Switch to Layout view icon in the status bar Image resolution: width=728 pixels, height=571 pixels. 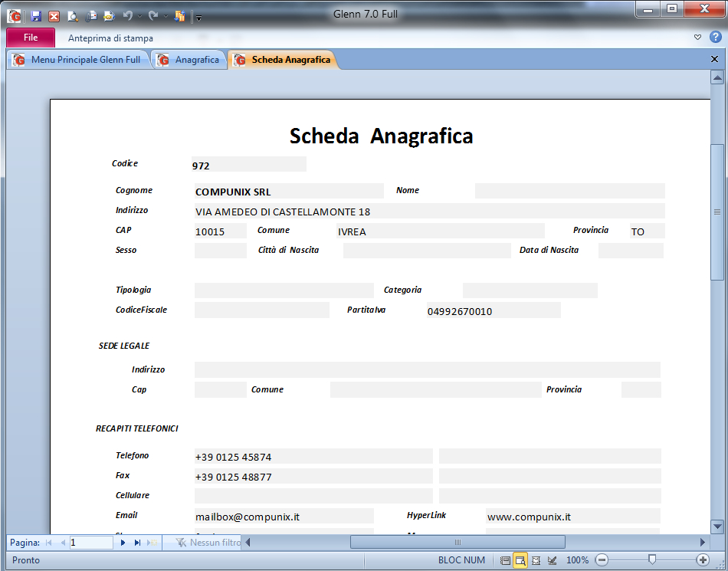(x=536, y=560)
